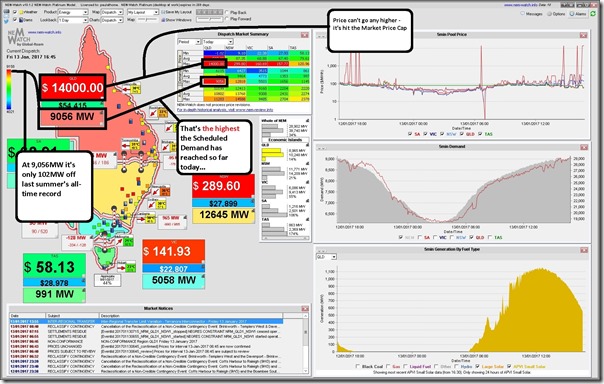604x384 pixels.
Task: Click the QLD economic island expand icon
Action: click(x=307, y=145)
